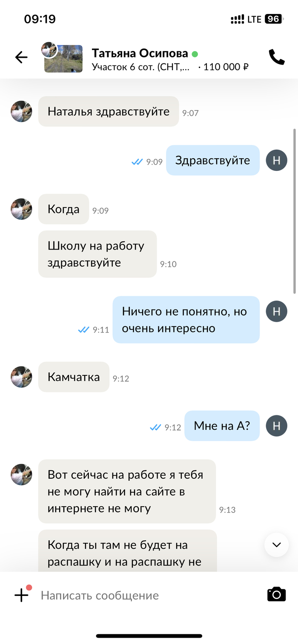Tap avatar beside the Камчатка message
Screen dimensions: 298x644
click(21, 377)
